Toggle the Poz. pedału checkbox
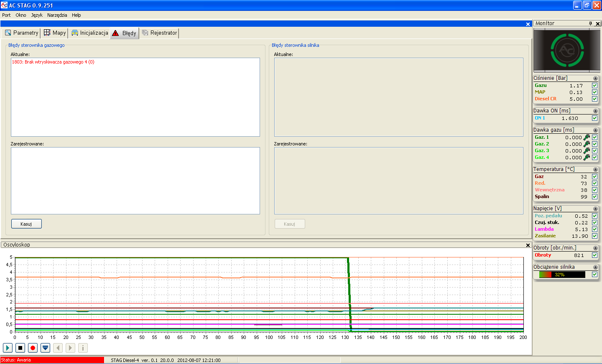This screenshot has height=364, width=602. [594, 216]
